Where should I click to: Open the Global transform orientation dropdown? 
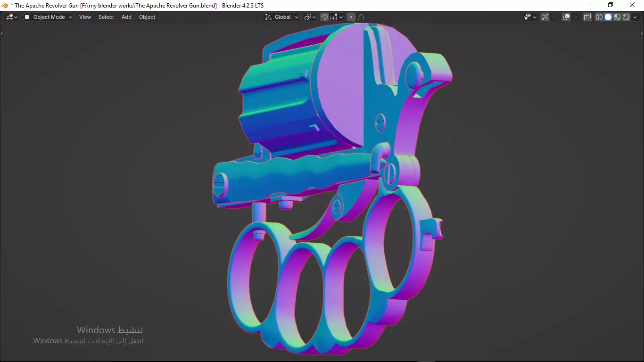tap(282, 17)
